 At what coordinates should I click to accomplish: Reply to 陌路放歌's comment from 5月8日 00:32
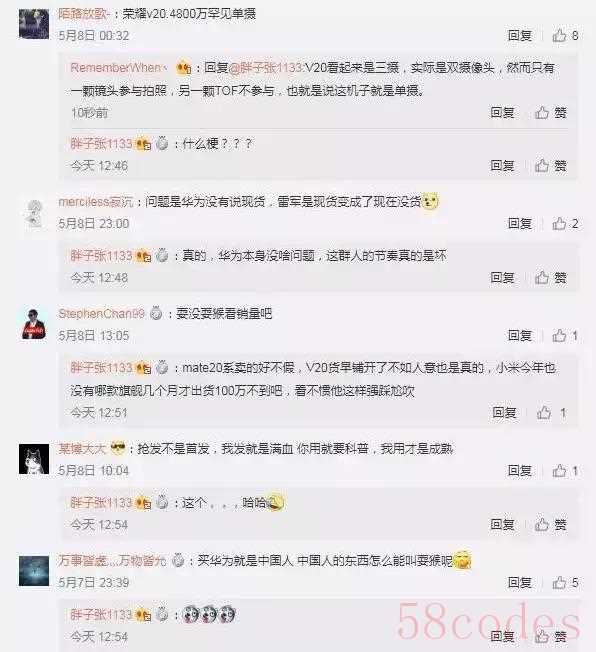click(x=519, y=36)
